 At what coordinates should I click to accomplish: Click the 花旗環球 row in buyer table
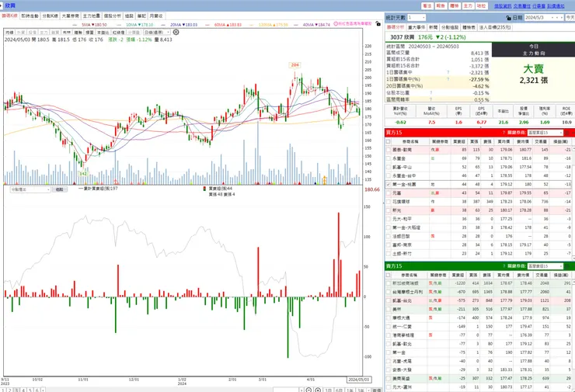click(x=479, y=202)
